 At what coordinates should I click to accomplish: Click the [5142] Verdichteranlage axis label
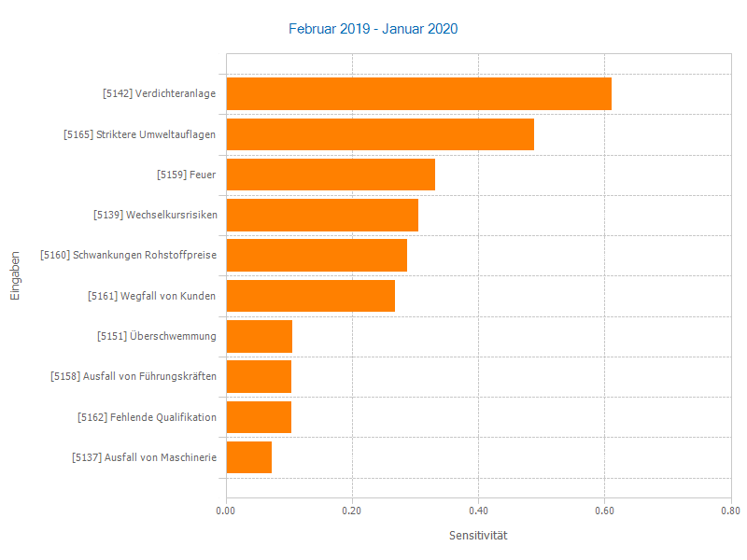click(159, 94)
